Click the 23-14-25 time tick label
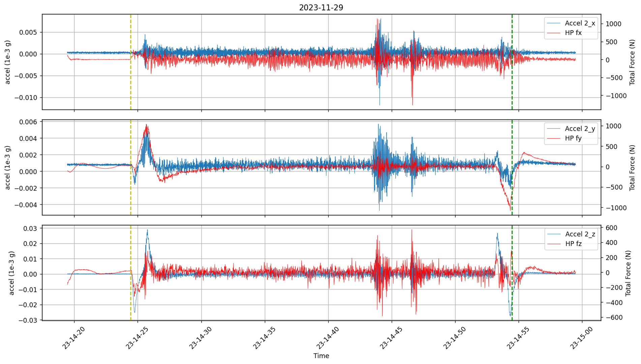641x364 pixels. (x=137, y=338)
